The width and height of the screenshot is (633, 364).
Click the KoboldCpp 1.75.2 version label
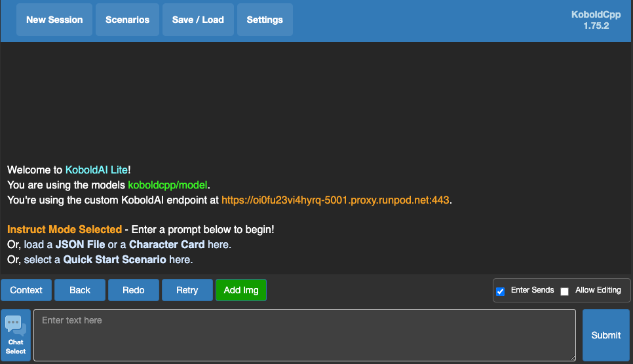pyautogui.click(x=596, y=20)
